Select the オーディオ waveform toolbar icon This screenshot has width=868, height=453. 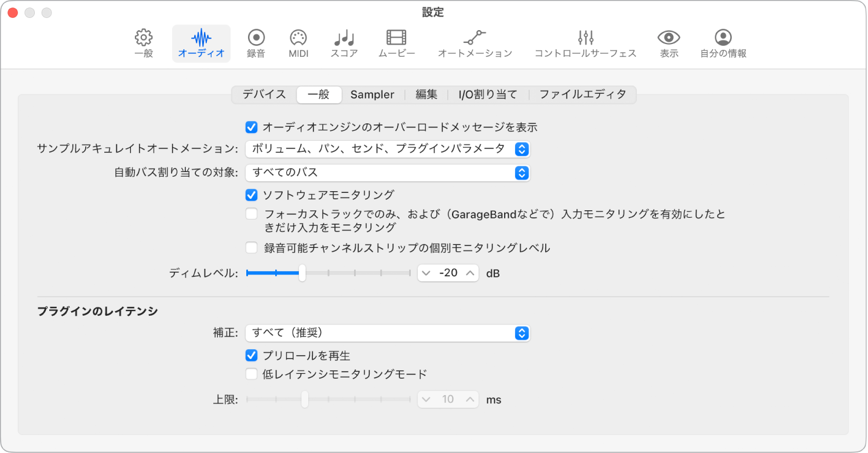pos(201,44)
